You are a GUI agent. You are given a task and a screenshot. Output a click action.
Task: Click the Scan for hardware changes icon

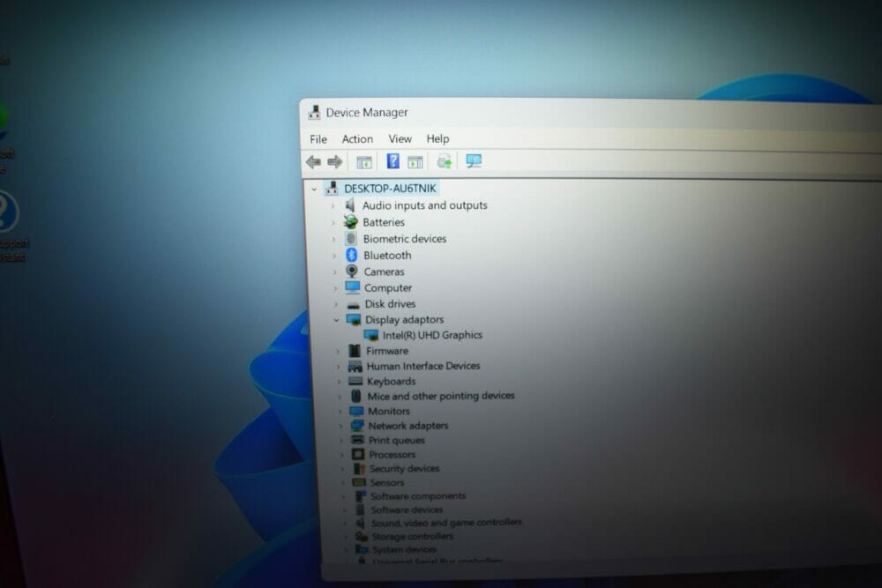pos(474,161)
